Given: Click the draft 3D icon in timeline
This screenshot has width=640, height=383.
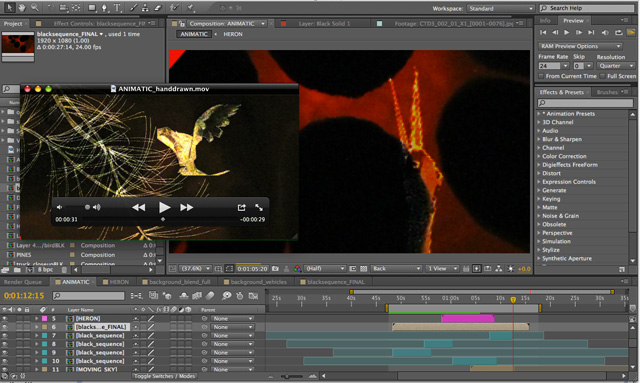Looking at the screenshot, I should pyautogui.click(x=167, y=295).
